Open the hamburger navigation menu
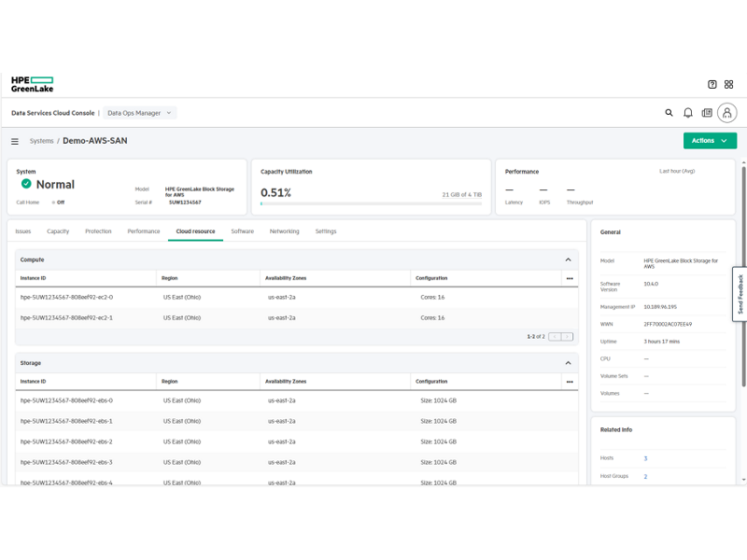 point(15,142)
